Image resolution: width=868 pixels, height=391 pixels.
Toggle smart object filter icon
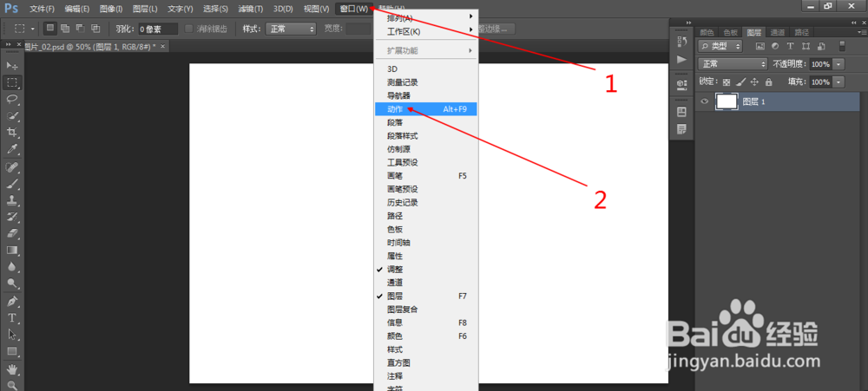821,46
